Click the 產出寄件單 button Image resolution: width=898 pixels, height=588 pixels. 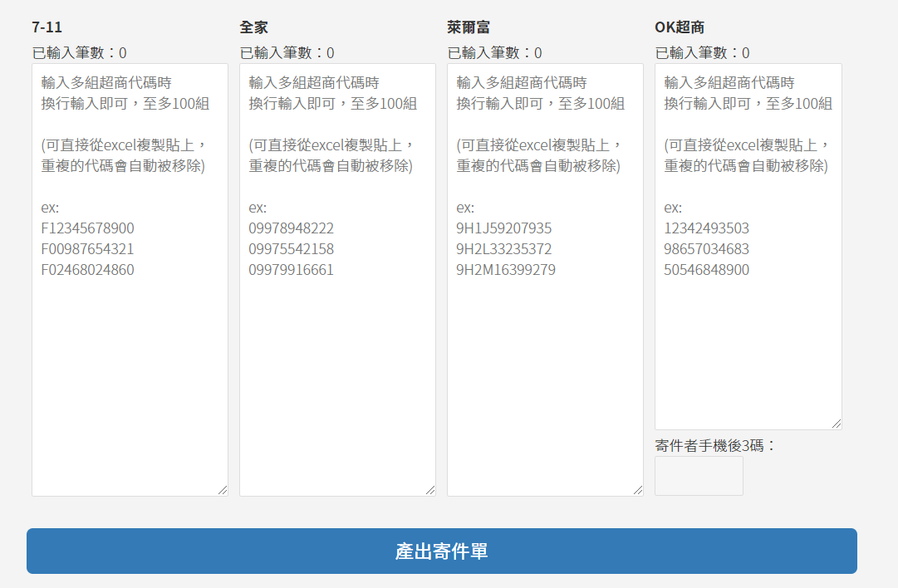442,551
